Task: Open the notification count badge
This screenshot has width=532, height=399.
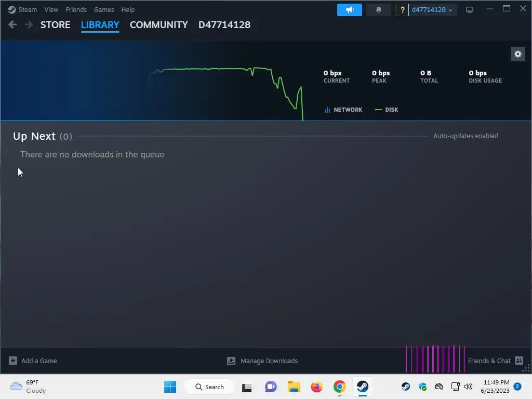Action: (517, 387)
